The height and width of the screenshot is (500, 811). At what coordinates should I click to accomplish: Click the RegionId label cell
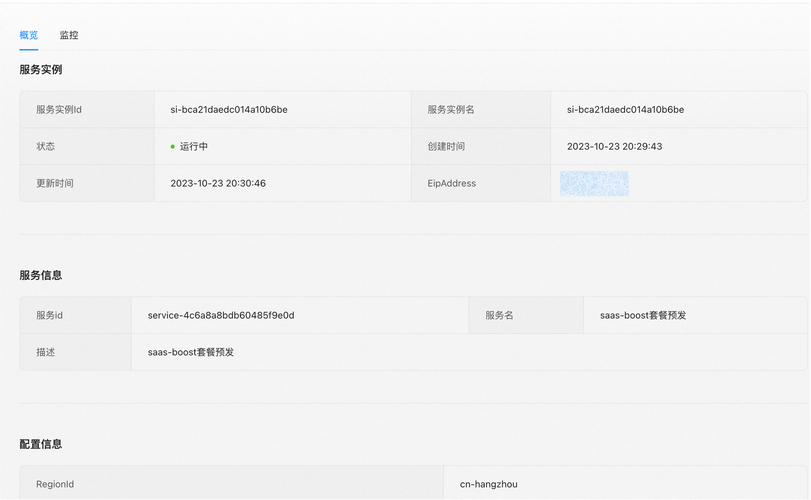(x=232, y=484)
